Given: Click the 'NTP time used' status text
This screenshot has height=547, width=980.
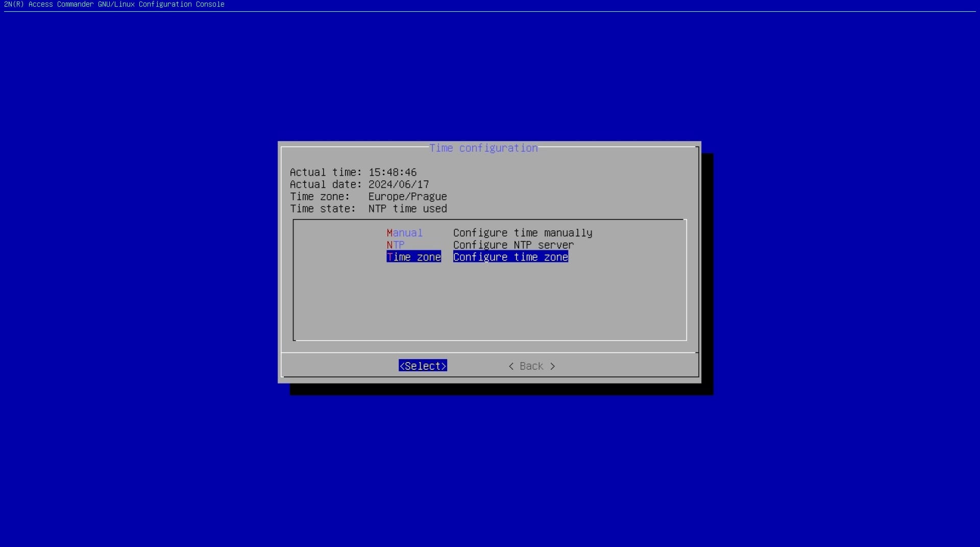Looking at the screenshot, I should click(407, 209).
